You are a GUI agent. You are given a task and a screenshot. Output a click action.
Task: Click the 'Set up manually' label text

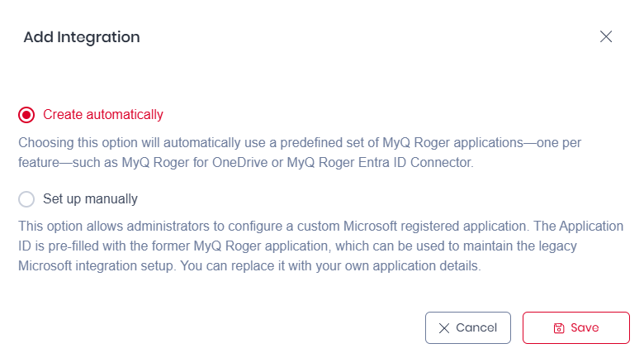click(x=90, y=199)
